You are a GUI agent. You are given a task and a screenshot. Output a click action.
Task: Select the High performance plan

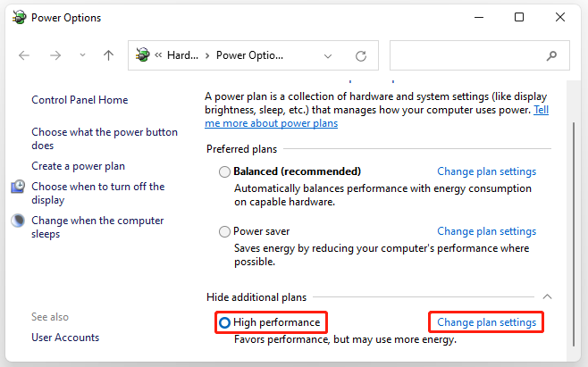[x=224, y=321]
